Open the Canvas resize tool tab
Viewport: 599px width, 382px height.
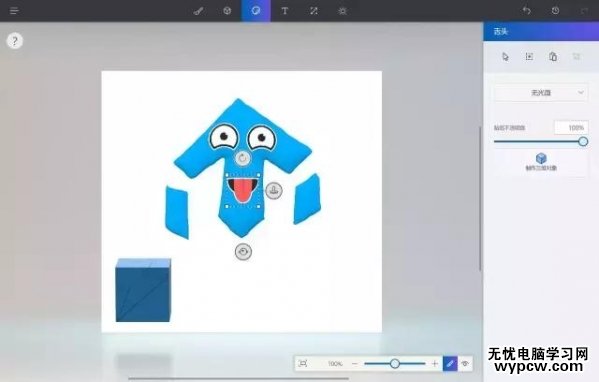(314, 11)
